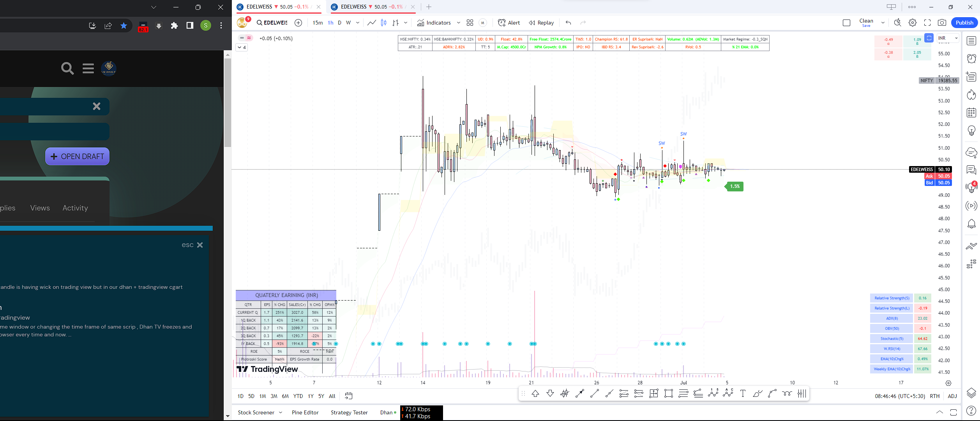Open the Ideas lightbulb icon
Image resolution: width=980 pixels, height=421 pixels.
click(x=971, y=131)
